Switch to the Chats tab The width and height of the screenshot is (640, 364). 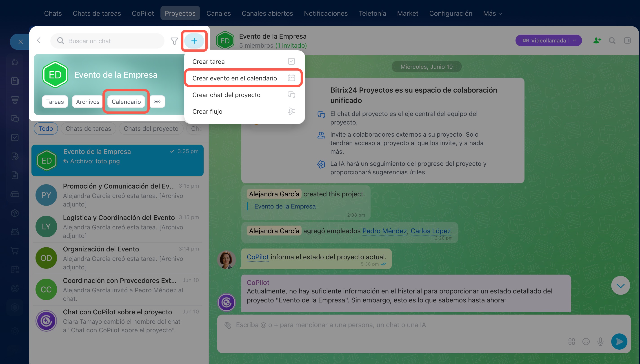(x=53, y=13)
